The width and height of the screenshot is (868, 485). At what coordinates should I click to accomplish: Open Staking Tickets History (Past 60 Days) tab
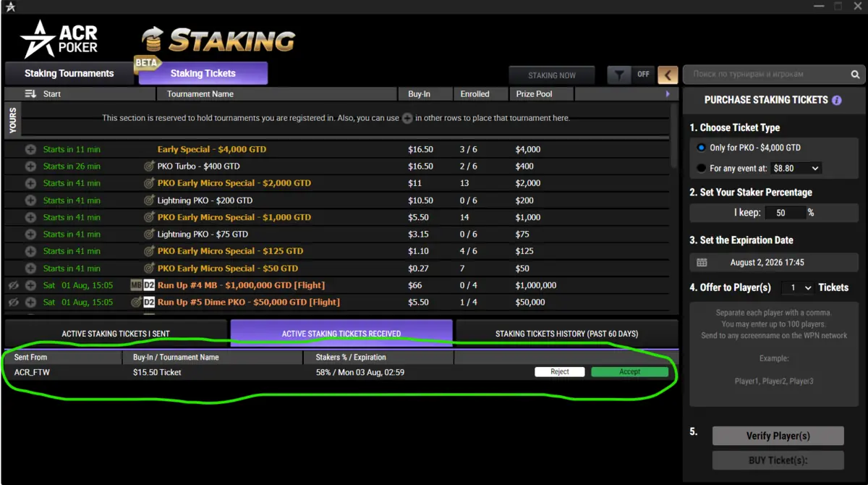coord(566,334)
